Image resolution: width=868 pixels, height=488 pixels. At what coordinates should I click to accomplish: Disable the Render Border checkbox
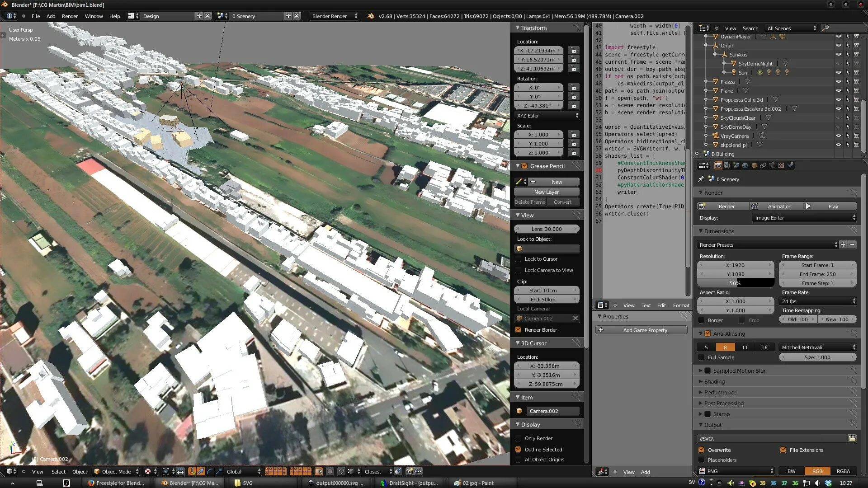519,330
